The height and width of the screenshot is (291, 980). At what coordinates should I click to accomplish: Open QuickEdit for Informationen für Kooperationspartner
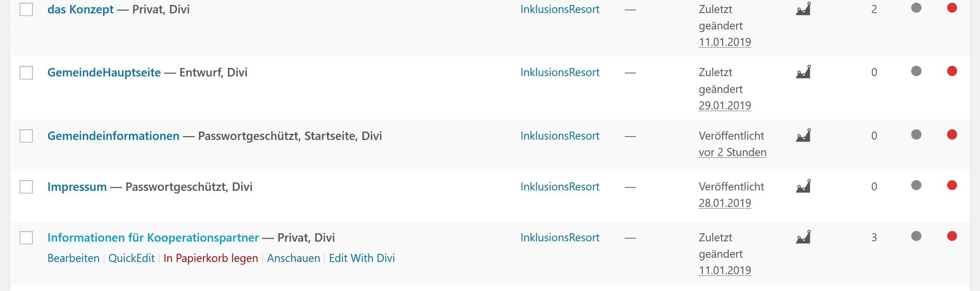[x=132, y=258]
